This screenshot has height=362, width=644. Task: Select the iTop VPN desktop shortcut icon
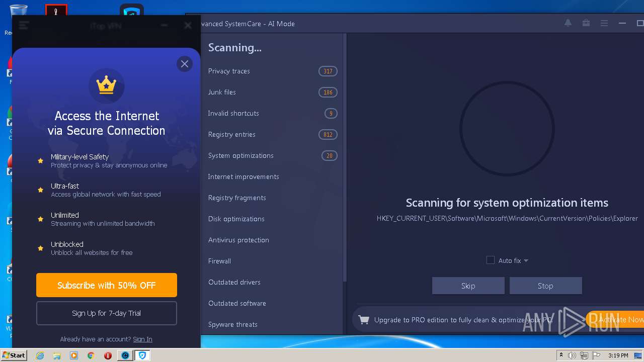[132, 10]
